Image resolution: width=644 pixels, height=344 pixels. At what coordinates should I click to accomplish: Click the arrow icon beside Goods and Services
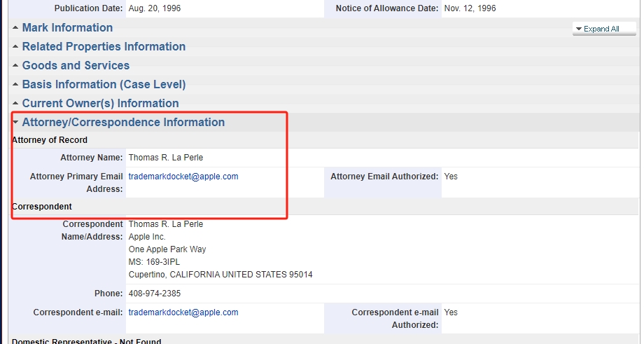coord(15,66)
